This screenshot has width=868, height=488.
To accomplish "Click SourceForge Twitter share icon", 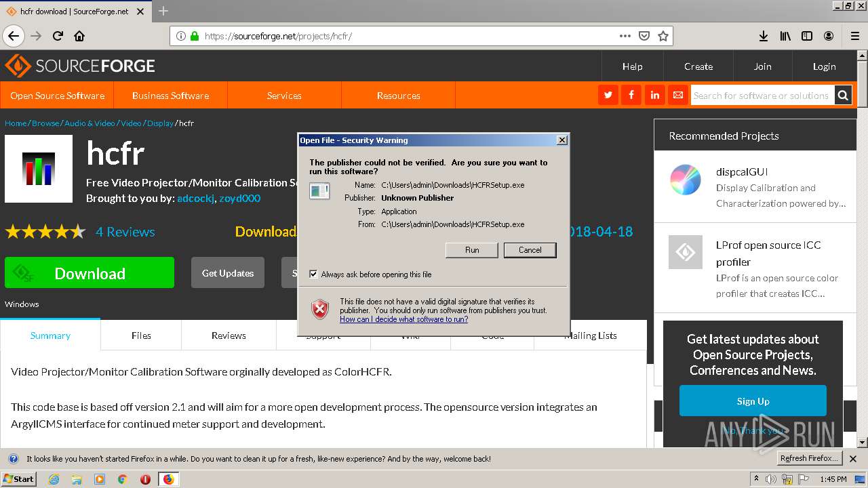I will click(x=608, y=95).
